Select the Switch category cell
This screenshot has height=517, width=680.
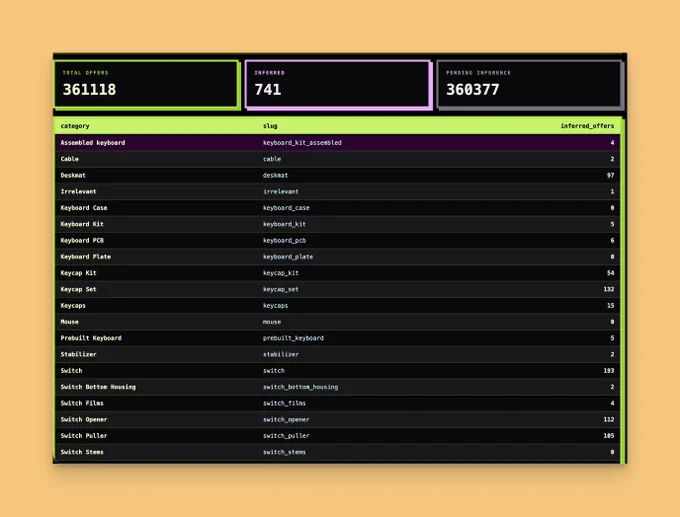[x=72, y=371]
